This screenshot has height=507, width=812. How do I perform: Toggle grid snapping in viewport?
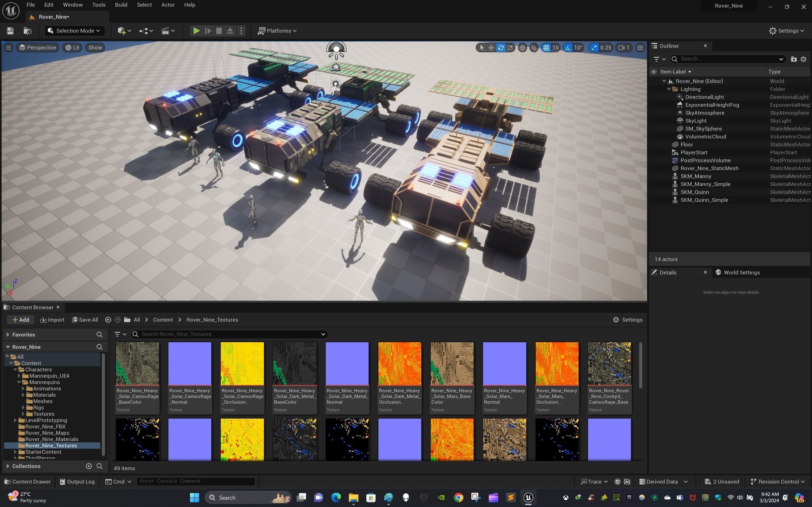coord(546,48)
